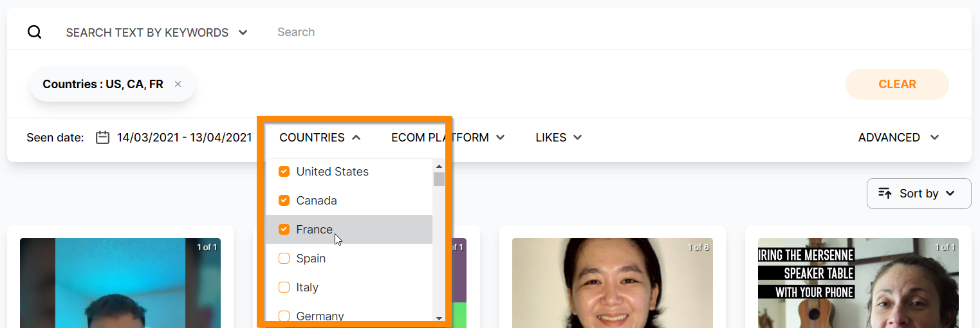
Task: Click the countries list scrollbar thumb
Action: click(x=439, y=179)
